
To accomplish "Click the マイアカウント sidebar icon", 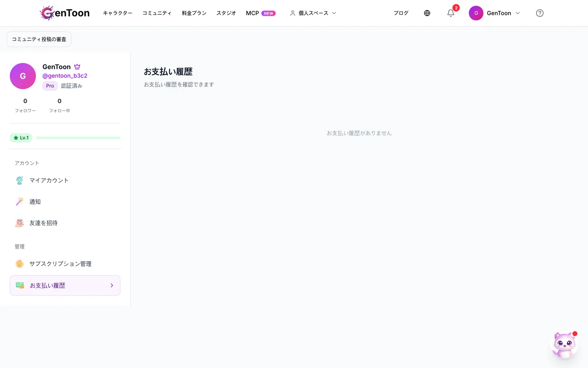I will tap(20, 180).
